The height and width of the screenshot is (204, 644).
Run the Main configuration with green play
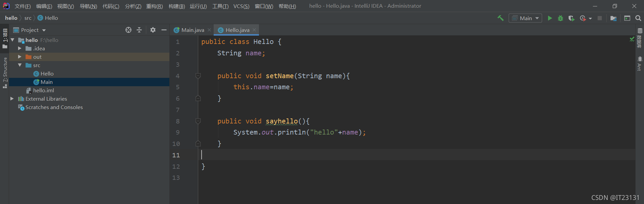(550, 18)
